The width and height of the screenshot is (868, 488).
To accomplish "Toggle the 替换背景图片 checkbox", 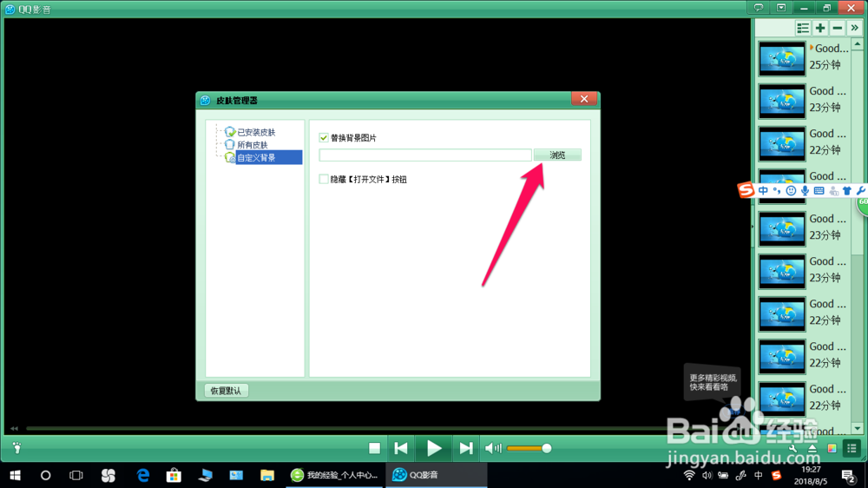I will pyautogui.click(x=324, y=137).
